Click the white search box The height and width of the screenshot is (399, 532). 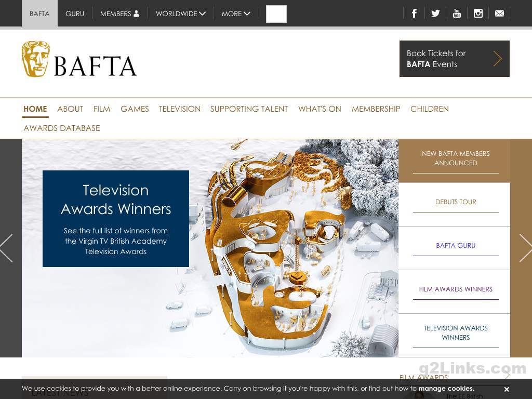(276, 14)
